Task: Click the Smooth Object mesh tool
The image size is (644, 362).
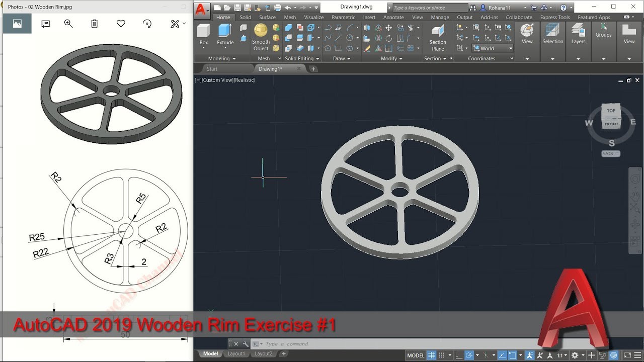Action: pos(261,37)
